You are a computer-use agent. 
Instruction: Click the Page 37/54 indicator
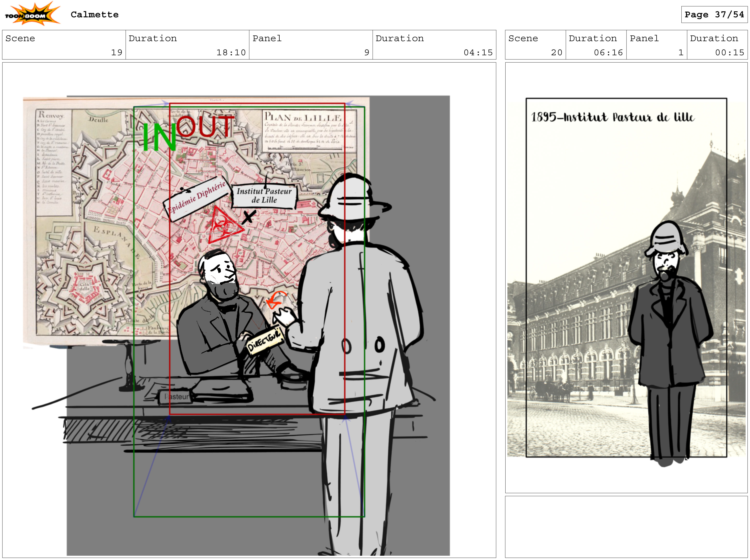(x=714, y=15)
